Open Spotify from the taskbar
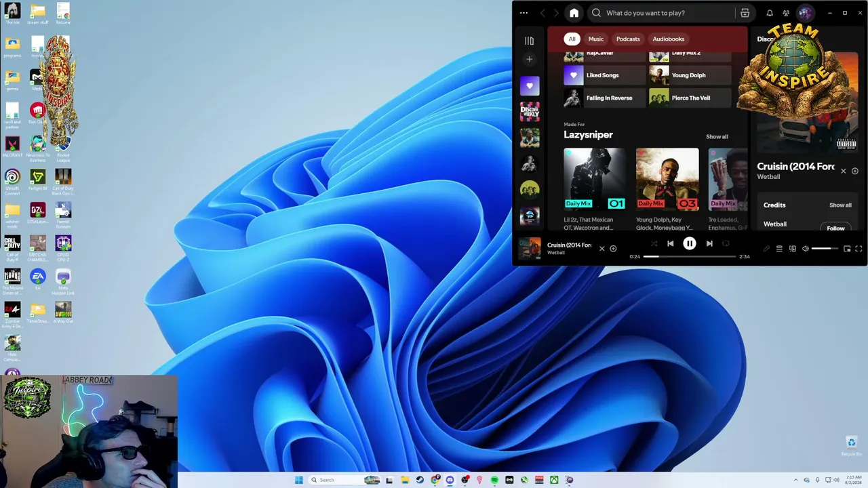Image resolution: width=868 pixels, height=488 pixels. pyautogui.click(x=494, y=480)
